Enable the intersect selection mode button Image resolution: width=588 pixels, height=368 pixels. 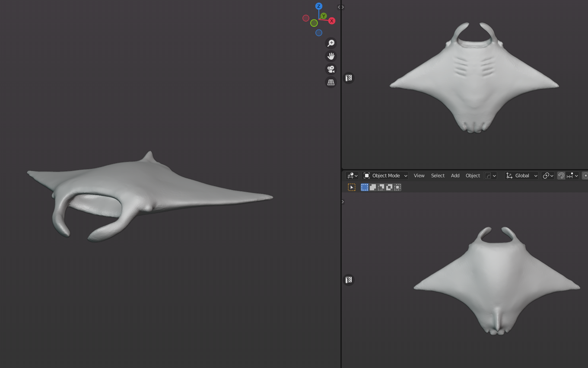point(397,187)
